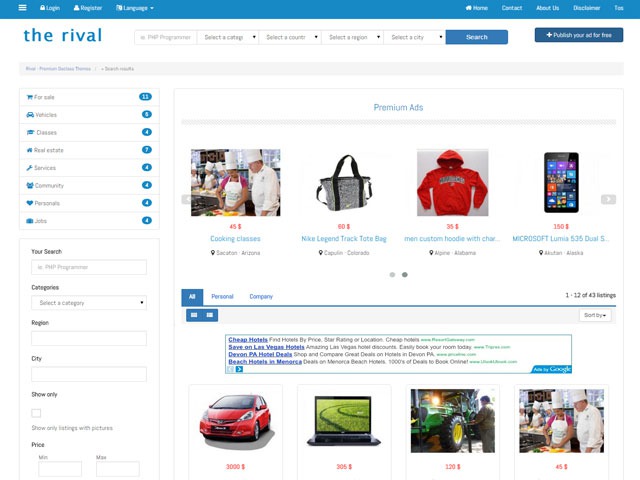Click the carousel previous arrow
The image size is (640, 480).
pyautogui.click(x=186, y=199)
